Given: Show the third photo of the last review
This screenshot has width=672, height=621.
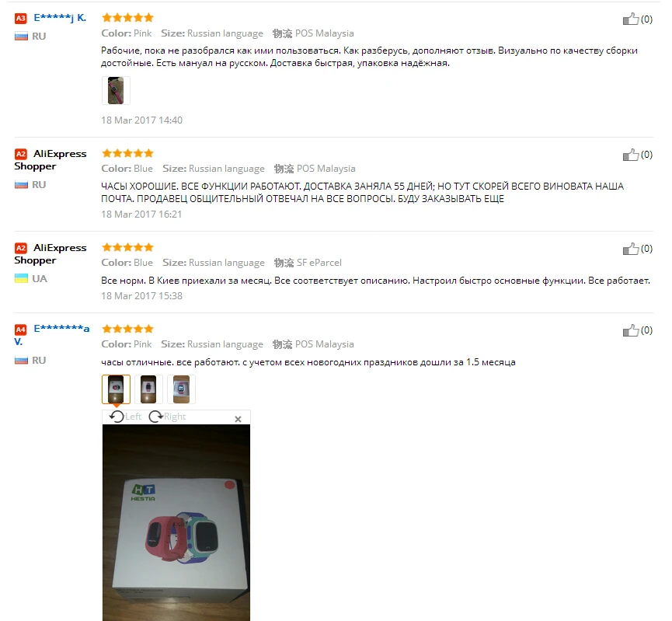Looking at the screenshot, I should (x=181, y=389).
